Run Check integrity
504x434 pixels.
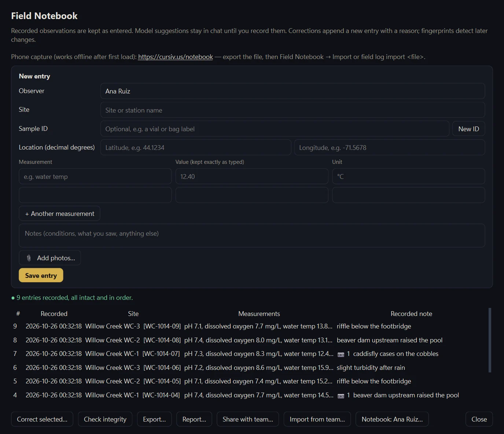105,419
